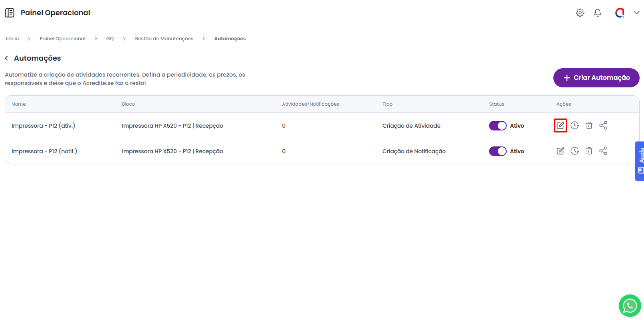
Task: Open the notifications bell
Action: click(x=597, y=13)
